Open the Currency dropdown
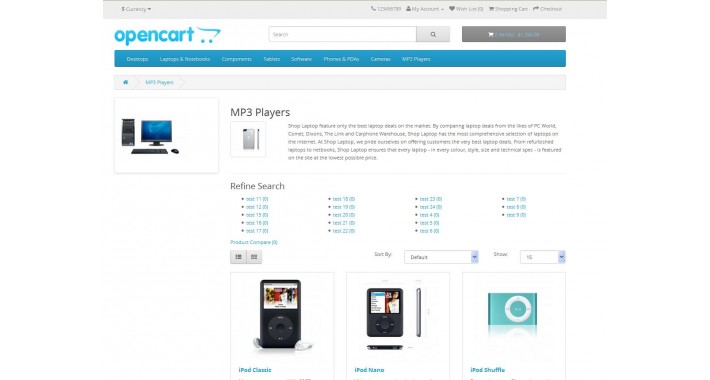 point(136,9)
